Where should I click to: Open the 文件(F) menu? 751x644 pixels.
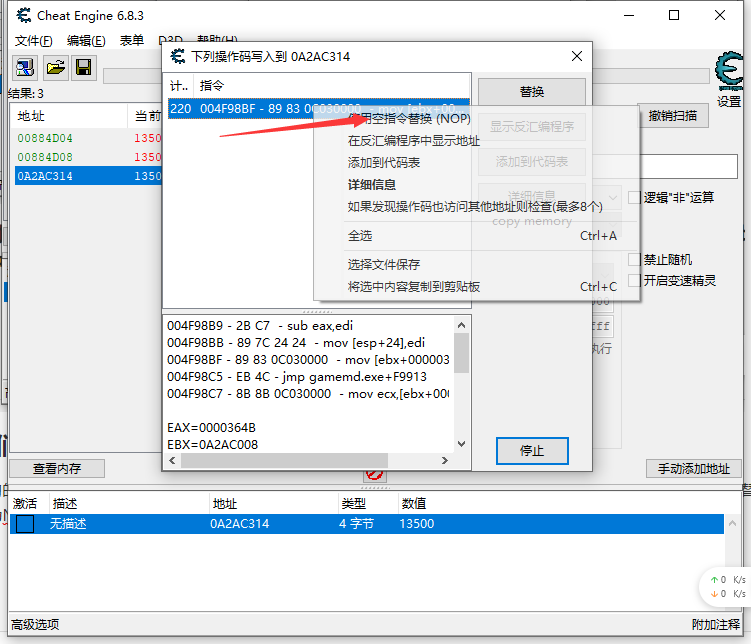[34, 41]
